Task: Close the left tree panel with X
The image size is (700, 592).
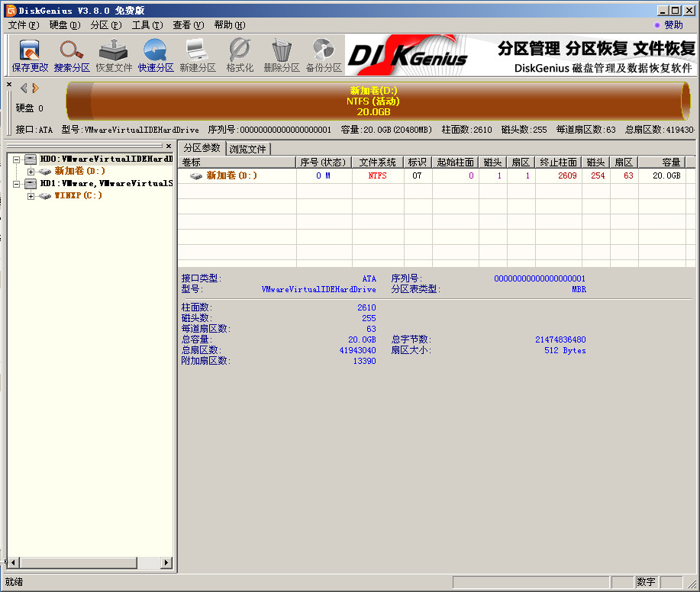Action: (x=168, y=146)
